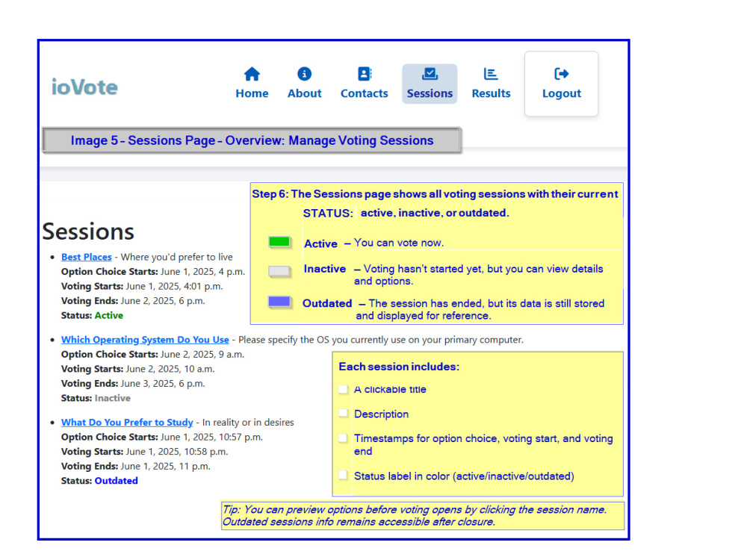
Task: Click the gray 'Inactive' status text
Action: pos(113,398)
